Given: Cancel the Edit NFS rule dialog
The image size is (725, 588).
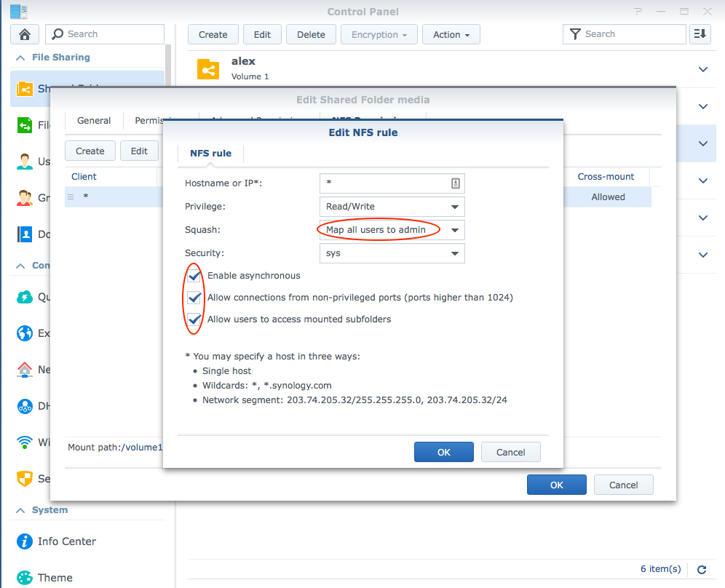Looking at the screenshot, I should (510, 452).
